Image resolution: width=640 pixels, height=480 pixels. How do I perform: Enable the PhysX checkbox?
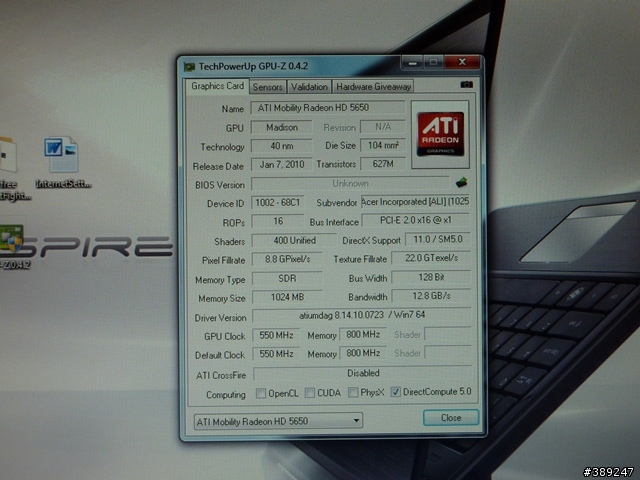[x=353, y=393]
